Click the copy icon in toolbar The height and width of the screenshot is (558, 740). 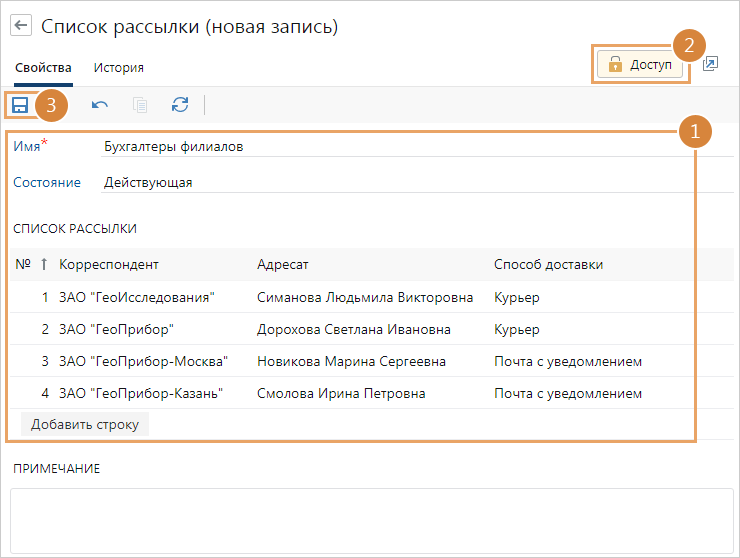[140, 105]
